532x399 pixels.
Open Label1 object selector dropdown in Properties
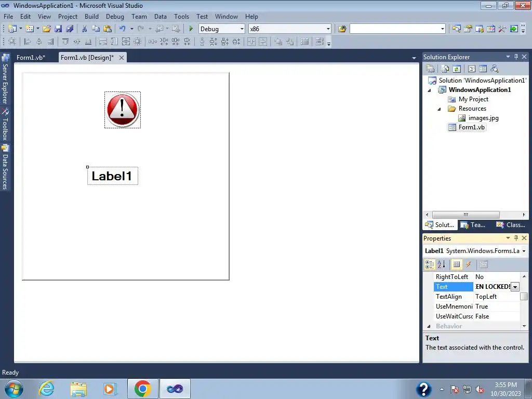[x=524, y=251]
